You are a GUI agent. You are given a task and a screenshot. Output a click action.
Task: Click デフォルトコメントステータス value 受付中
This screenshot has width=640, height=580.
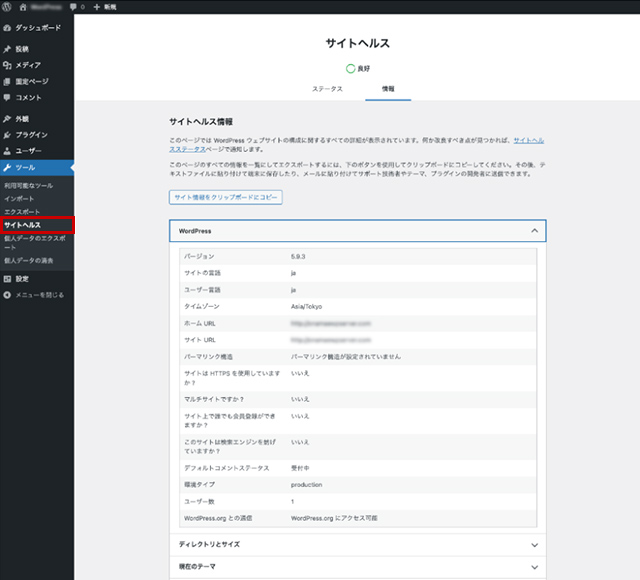[300, 468]
